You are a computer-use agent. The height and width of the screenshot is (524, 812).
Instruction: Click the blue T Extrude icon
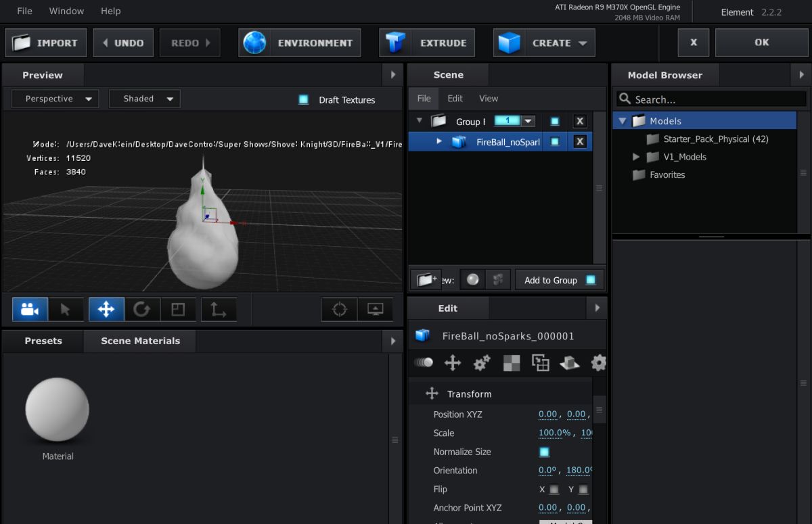tap(396, 43)
